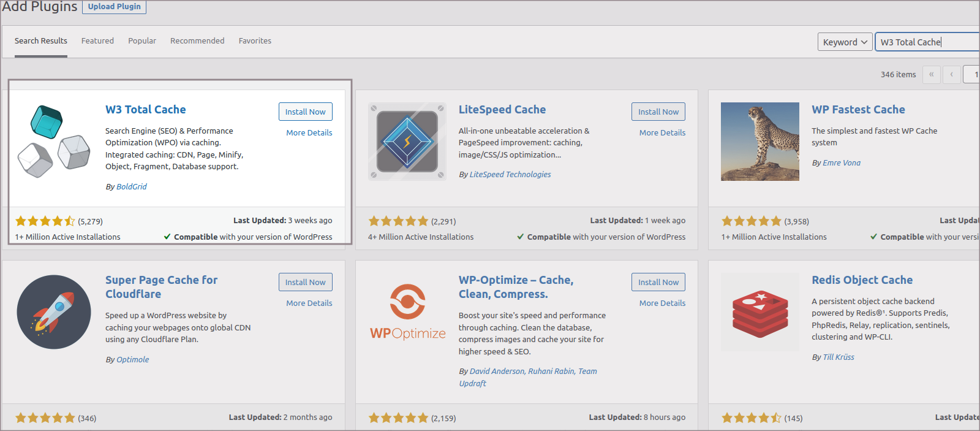Open the BoldGrid author link
980x431 pixels.
(x=132, y=186)
